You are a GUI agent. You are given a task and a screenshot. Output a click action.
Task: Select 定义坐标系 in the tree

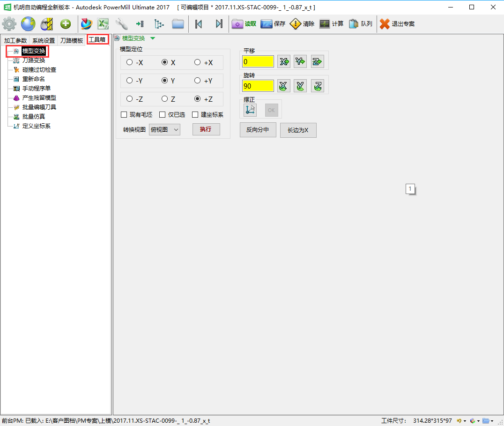tap(37, 126)
